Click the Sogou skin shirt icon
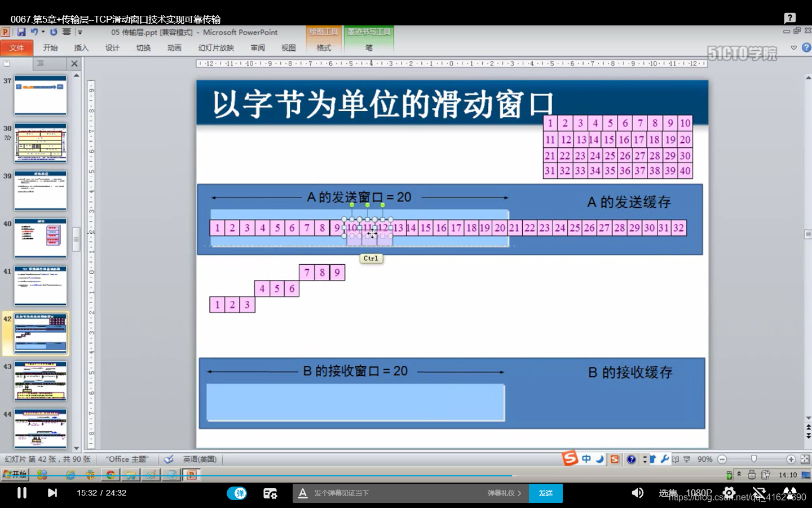 [x=652, y=459]
